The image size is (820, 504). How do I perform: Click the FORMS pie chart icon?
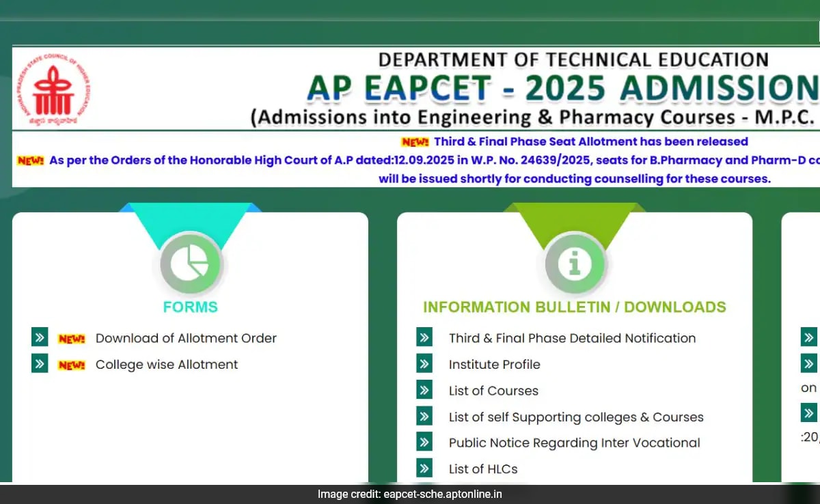[190, 263]
